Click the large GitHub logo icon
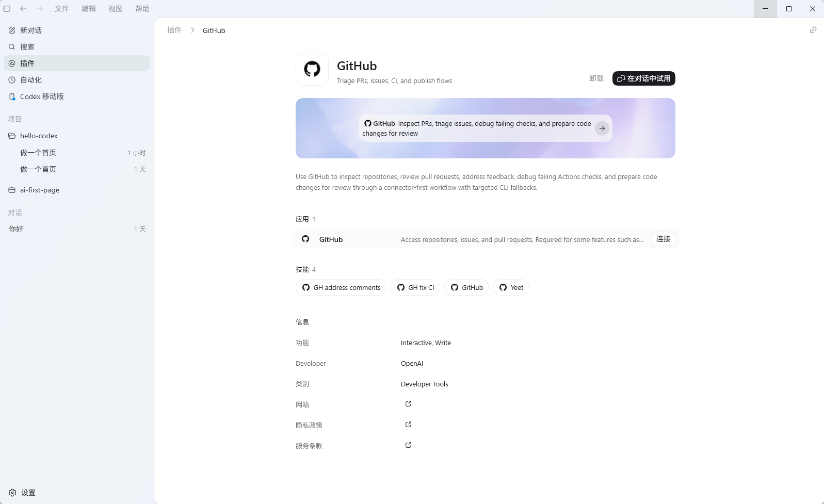This screenshot has height=504, width=824. tap(312, 69)
